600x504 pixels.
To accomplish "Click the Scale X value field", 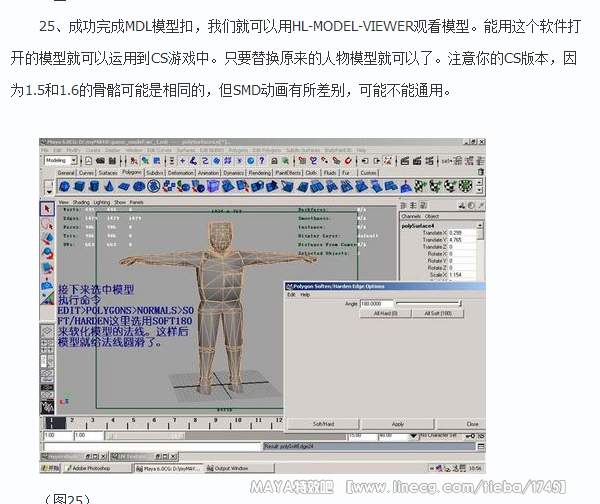I will (x=462, y=275).
